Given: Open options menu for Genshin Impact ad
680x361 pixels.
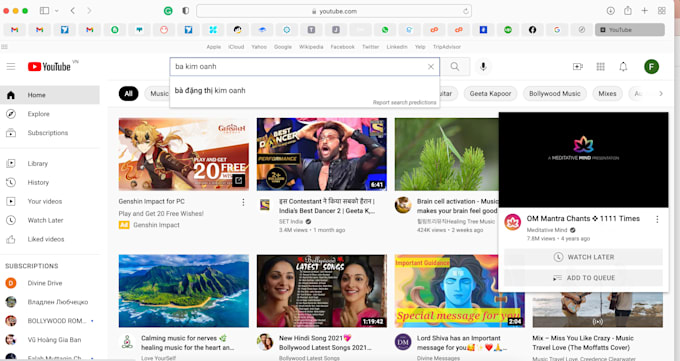Looking at the screenshot, I should coord(243,202).
